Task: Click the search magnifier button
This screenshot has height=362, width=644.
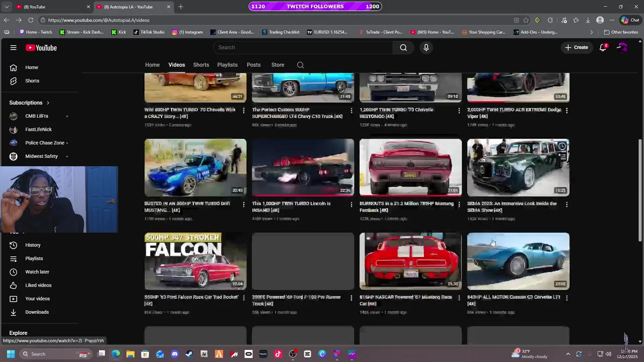Action: pos(404,47)
